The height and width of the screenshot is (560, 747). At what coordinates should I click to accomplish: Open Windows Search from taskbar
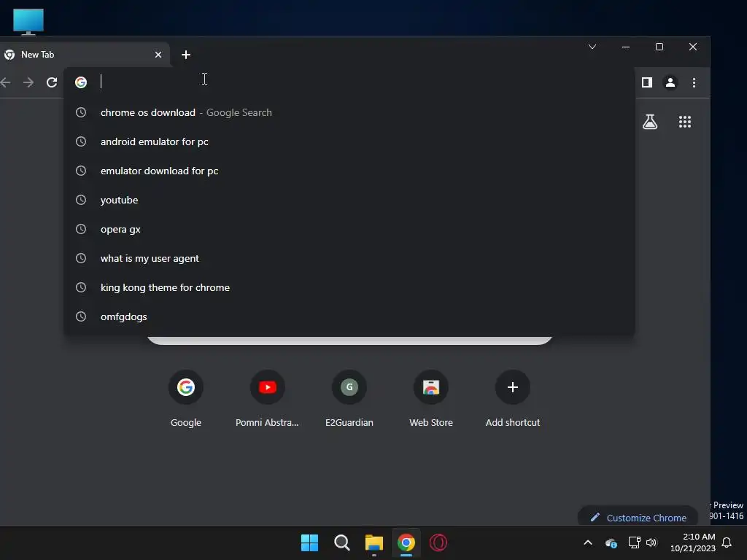click(341, 542)
